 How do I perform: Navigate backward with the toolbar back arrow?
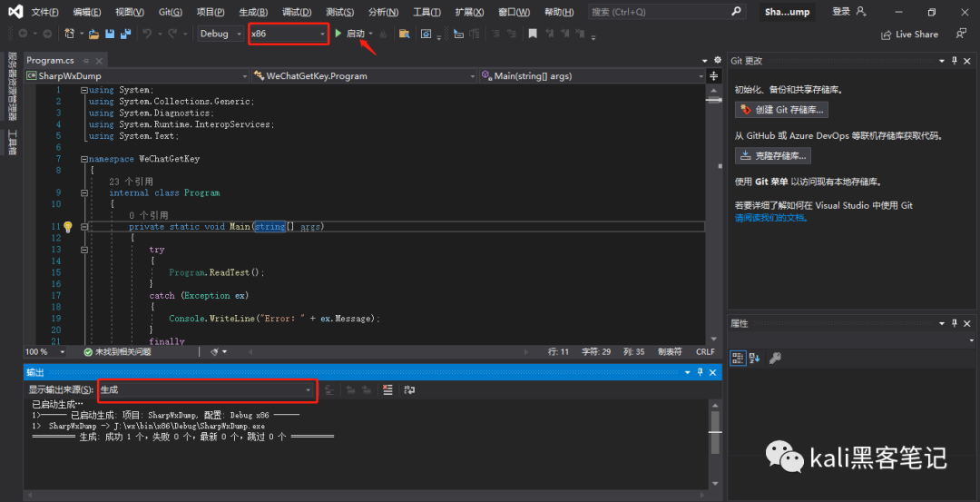pyautogui.click(x=23, y=34)
